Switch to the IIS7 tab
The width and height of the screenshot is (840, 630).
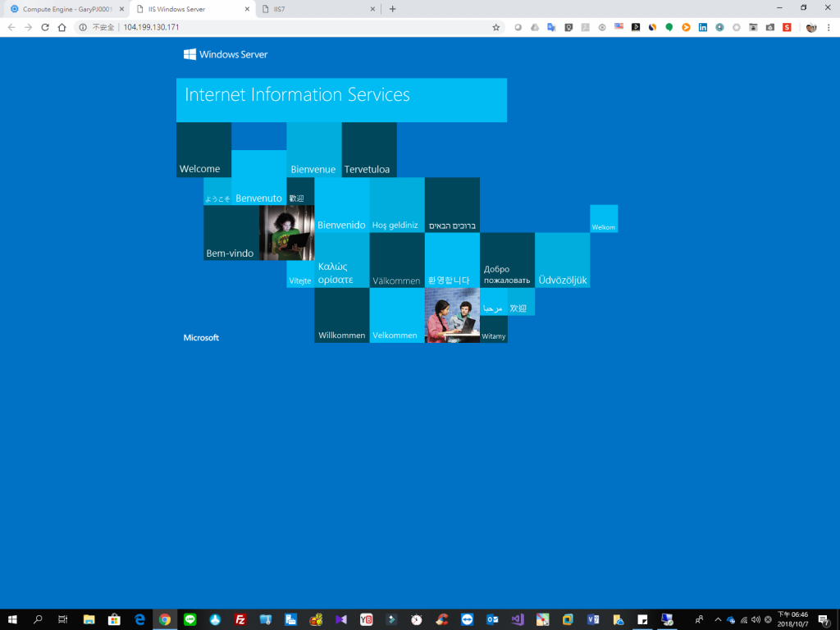[319, 9]
